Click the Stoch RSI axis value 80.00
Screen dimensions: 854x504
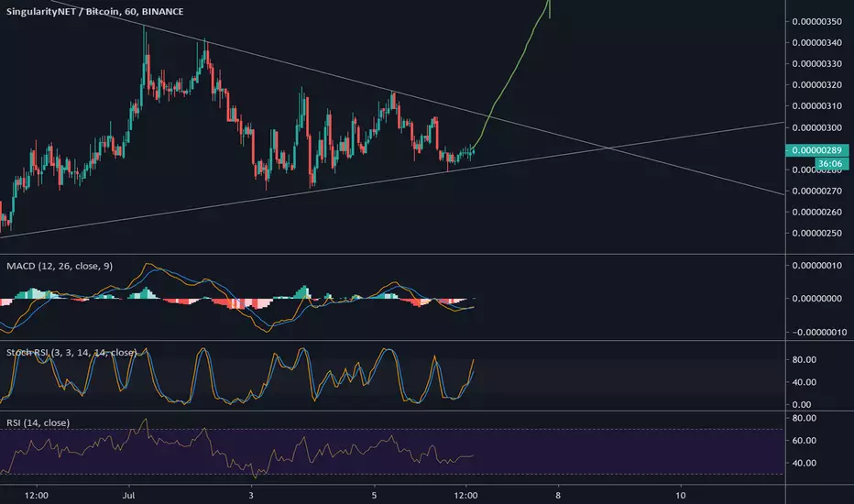pos(804,359)
